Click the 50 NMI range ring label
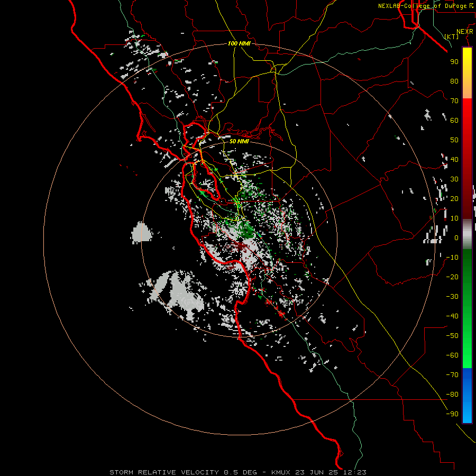The width and height of the screenshot is (476, 476). click(239, 141)
